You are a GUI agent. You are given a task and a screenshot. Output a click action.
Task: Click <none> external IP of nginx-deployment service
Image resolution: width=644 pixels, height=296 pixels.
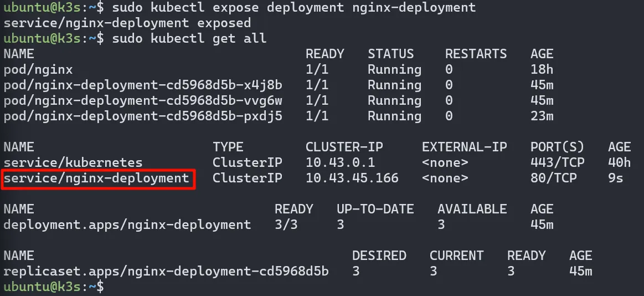[x=445, y=178]
